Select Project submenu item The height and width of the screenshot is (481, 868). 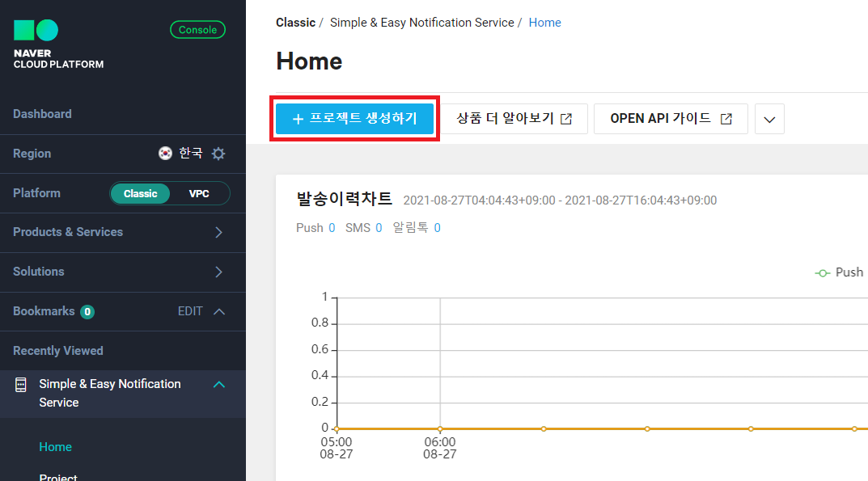tap(58, 477)
